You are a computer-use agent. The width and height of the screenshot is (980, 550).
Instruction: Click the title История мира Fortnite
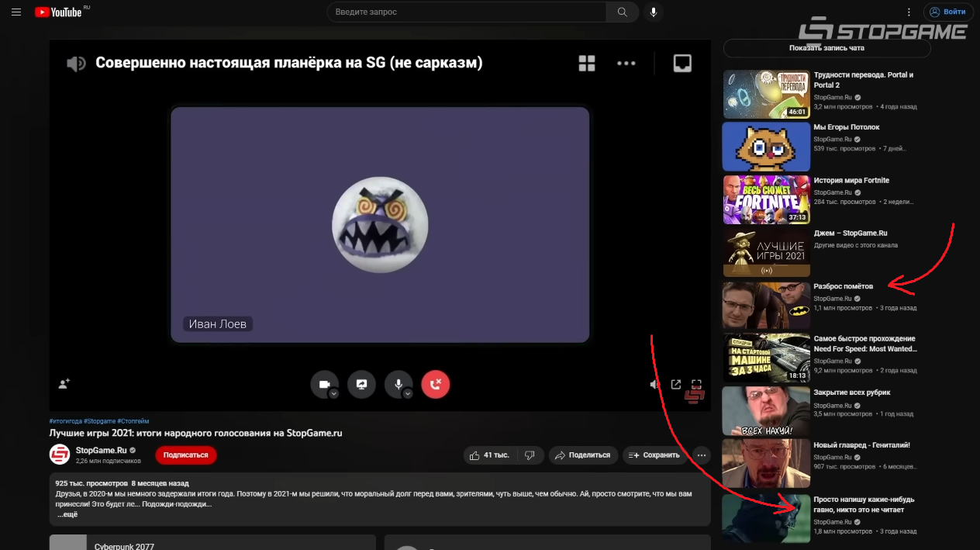click(851, 181)
